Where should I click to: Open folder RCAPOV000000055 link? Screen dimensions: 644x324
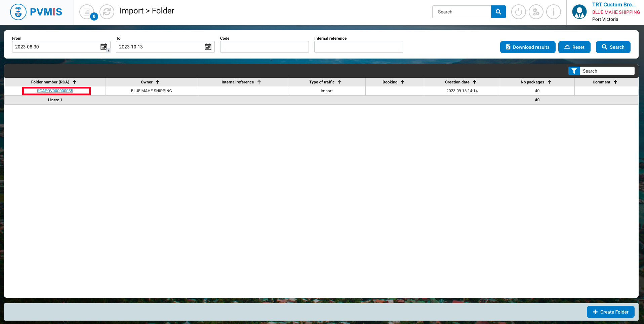tap(55, 91)
